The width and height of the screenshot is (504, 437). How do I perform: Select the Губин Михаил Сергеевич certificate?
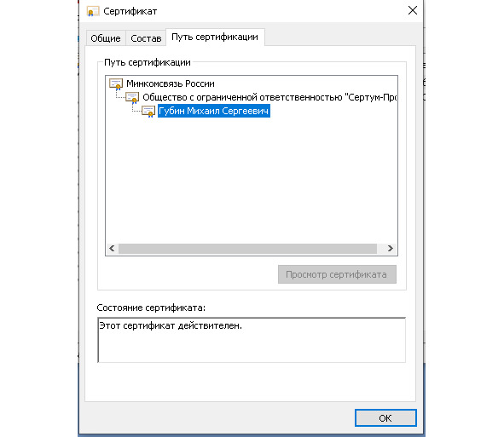213,111
